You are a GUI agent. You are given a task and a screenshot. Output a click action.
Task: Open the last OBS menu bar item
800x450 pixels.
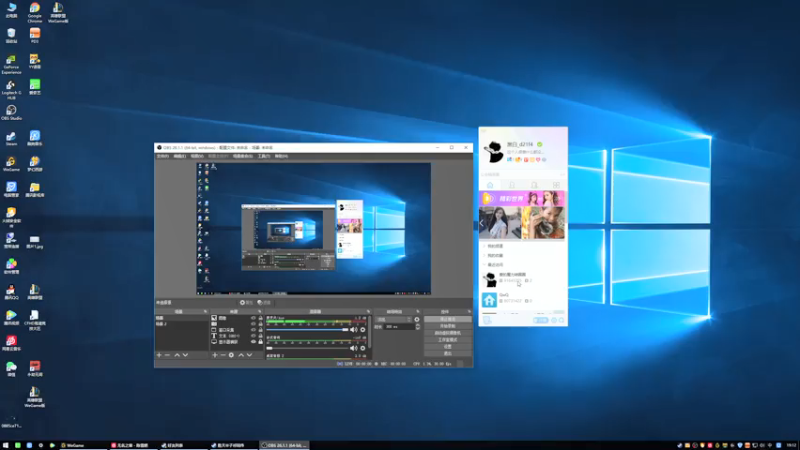[x=281, y=156]
